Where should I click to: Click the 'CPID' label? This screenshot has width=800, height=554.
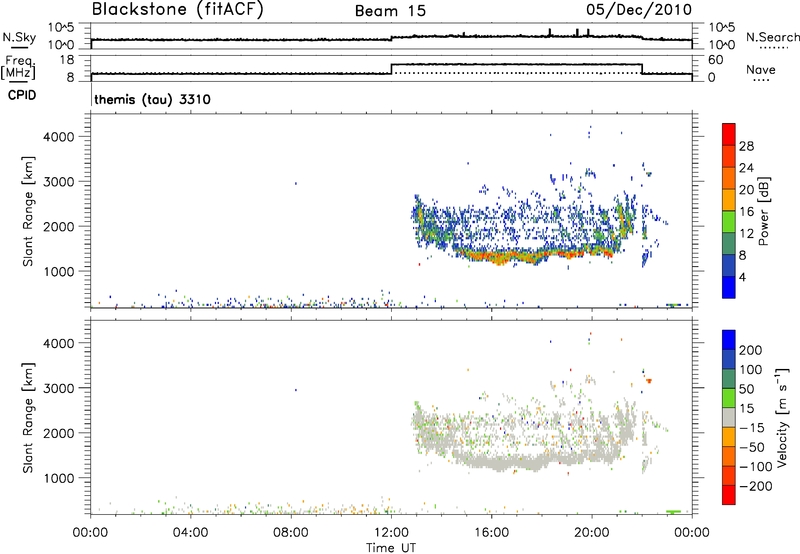click(x=22, y=95)
